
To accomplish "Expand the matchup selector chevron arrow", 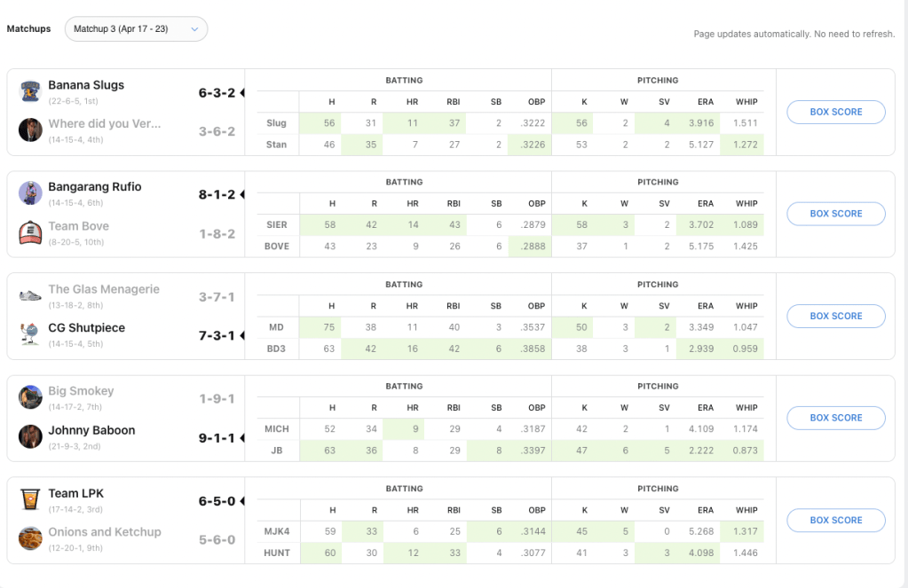I will click(194, 29).
